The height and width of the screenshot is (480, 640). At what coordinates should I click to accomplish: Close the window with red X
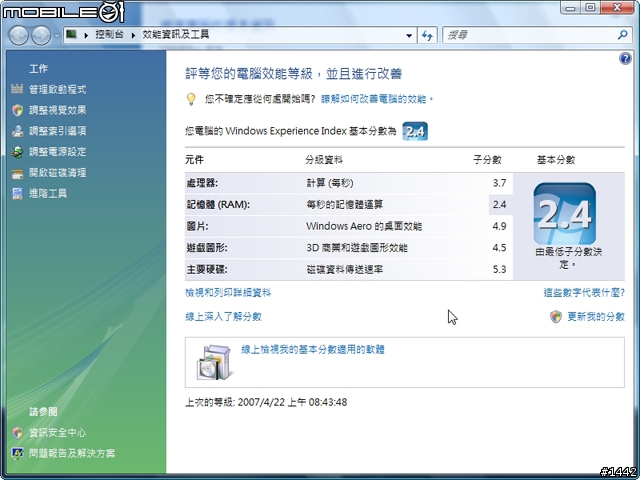pos(618,8)
